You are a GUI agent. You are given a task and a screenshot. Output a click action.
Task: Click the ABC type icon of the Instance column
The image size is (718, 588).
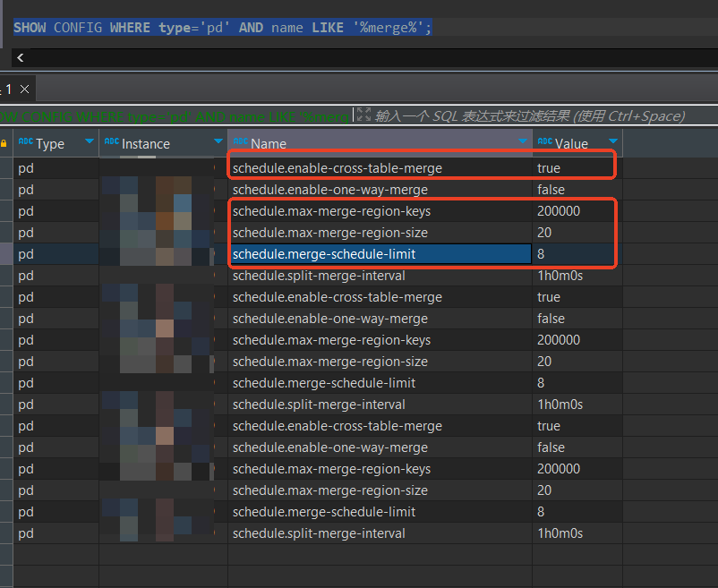[x=111, y=142]
